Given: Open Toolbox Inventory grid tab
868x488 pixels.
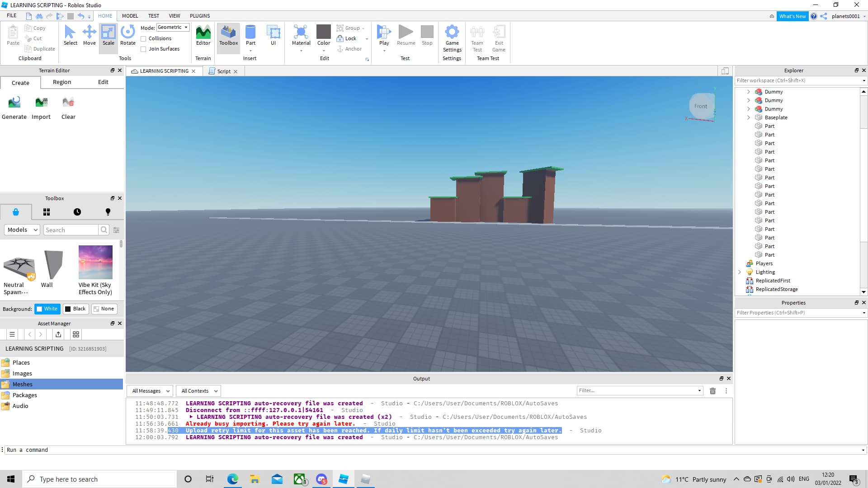Looking at the screenshot, I should 47,212.
